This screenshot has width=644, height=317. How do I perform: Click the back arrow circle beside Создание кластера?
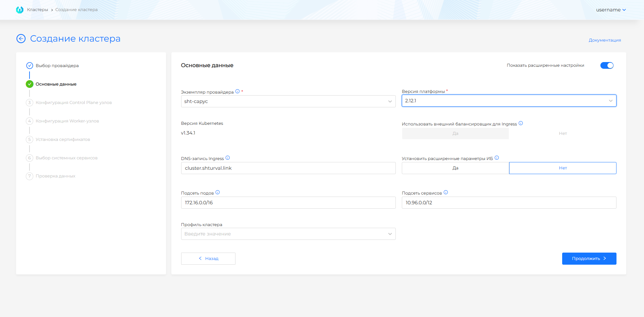21,39
